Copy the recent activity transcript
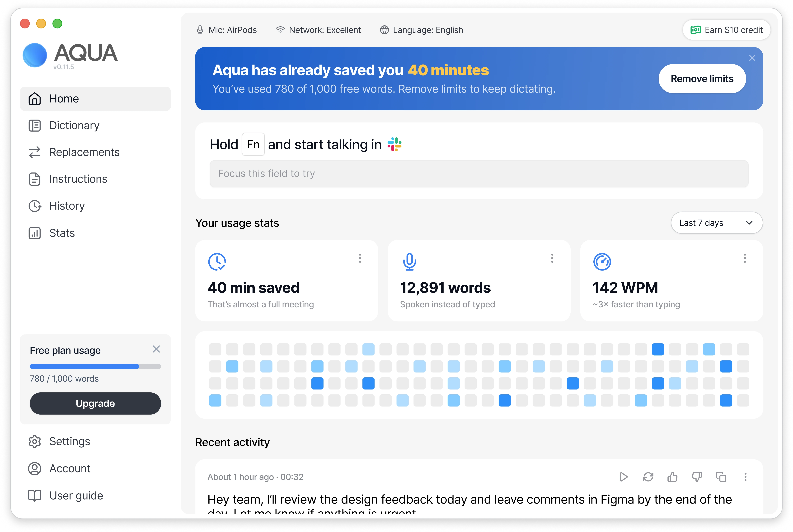 click(x=721, y=477)
